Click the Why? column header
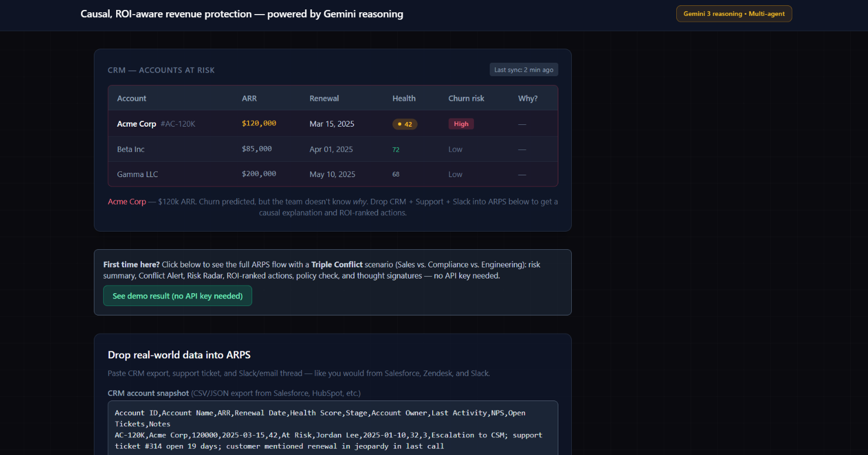868x455 pixels. click(x=528, y=99)
